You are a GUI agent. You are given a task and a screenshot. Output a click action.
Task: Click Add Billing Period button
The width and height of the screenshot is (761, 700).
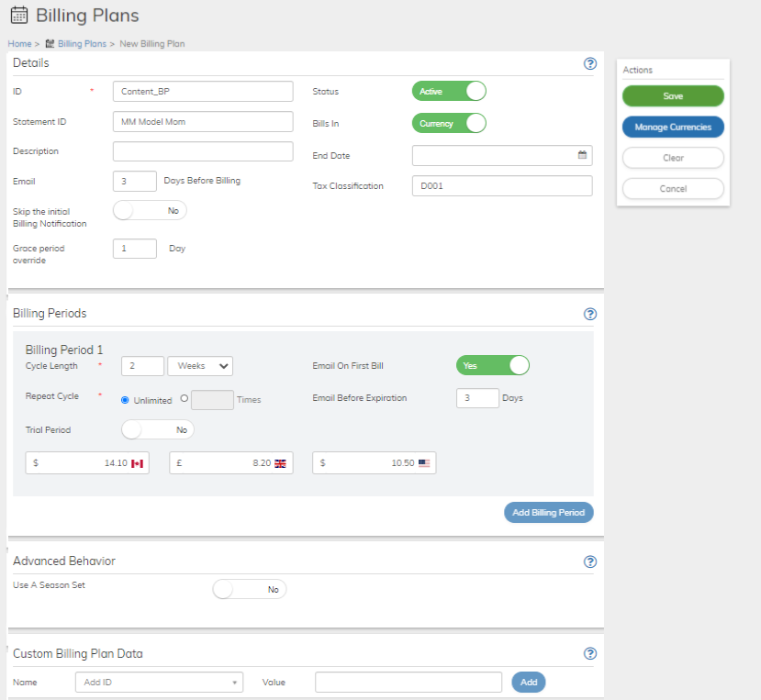548,512
